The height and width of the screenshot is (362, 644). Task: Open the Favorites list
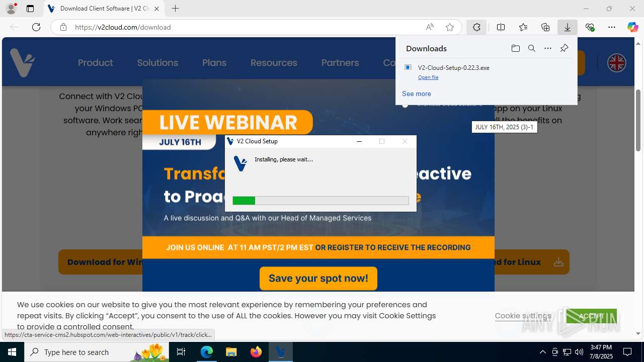(523, 27)
